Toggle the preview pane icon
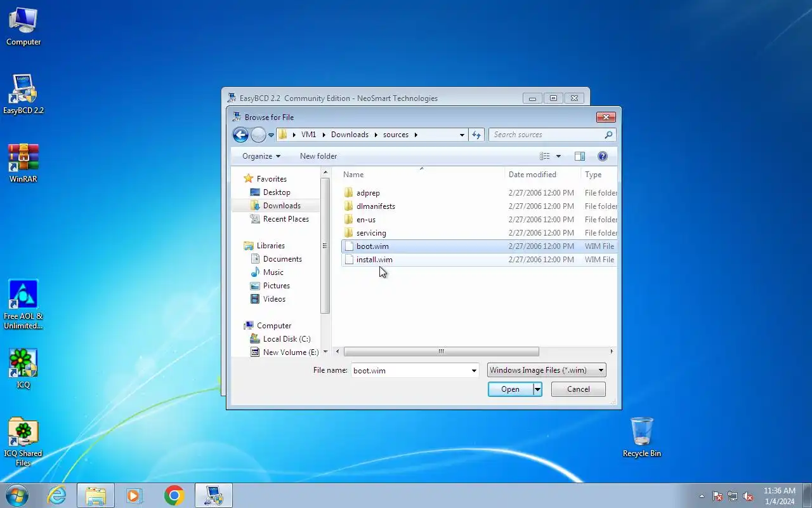This screenshot has height=508, width=812. (579, 156)
